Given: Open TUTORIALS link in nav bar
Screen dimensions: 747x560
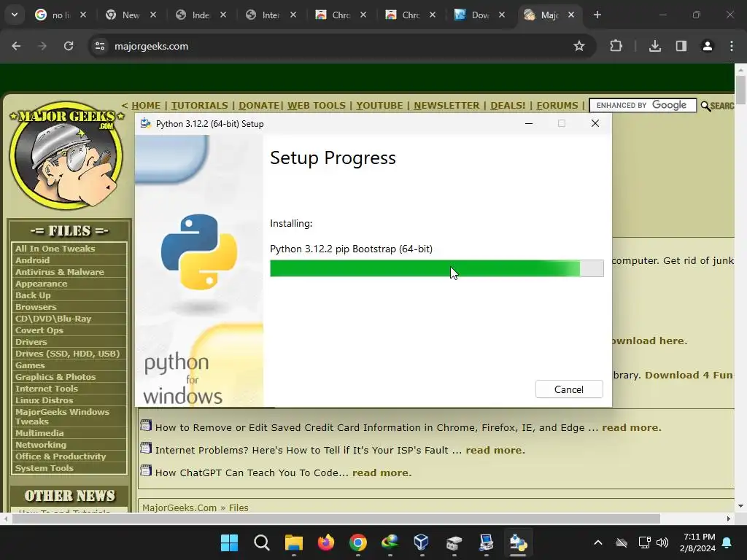Looking at the screenshot, I should pyautogui.click(x=200, y=105).
